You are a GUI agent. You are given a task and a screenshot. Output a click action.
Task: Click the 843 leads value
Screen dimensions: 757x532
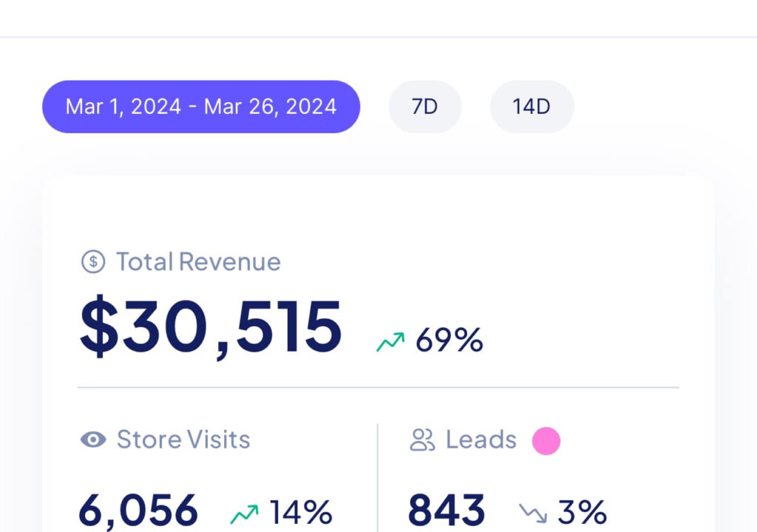pyautogui.click(x=447, y=510)
